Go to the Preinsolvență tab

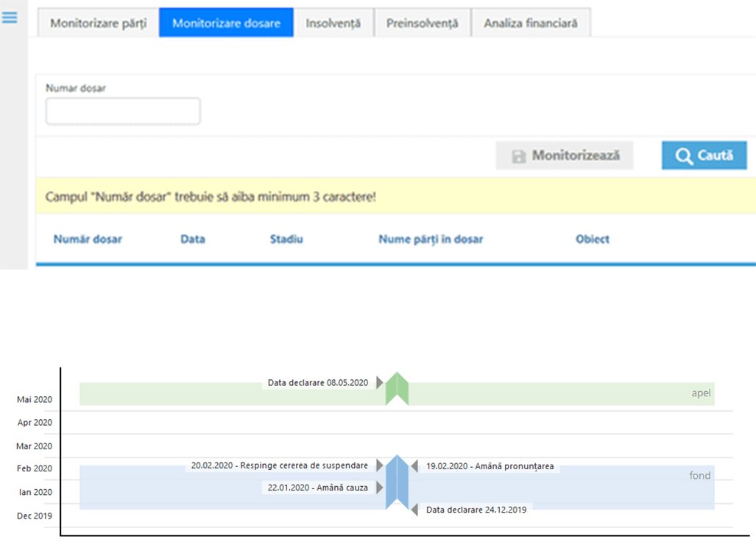click(x=422, y=23)
